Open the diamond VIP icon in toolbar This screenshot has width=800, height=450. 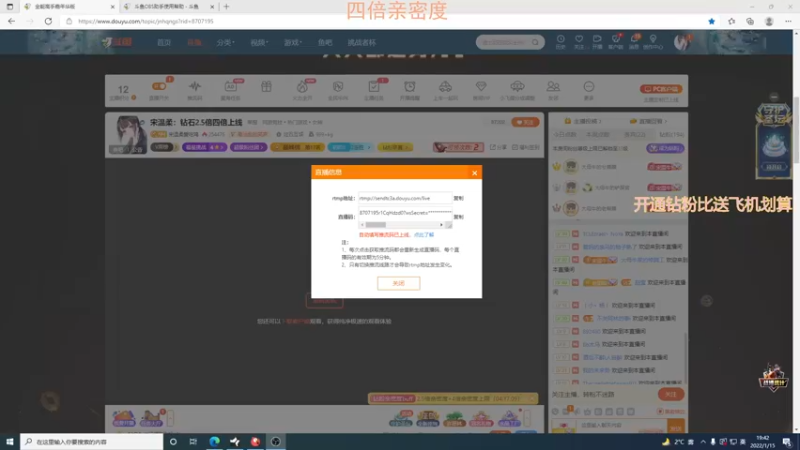(481, 87)
